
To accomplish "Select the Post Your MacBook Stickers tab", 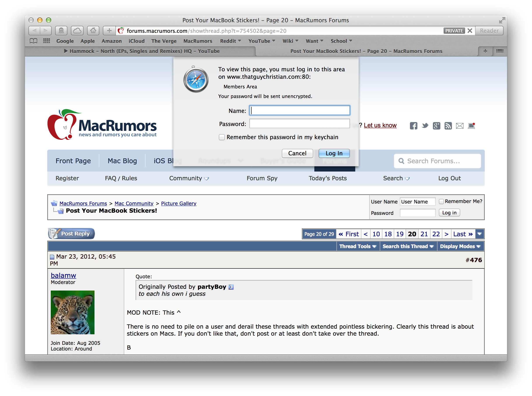I will [366, 51].
